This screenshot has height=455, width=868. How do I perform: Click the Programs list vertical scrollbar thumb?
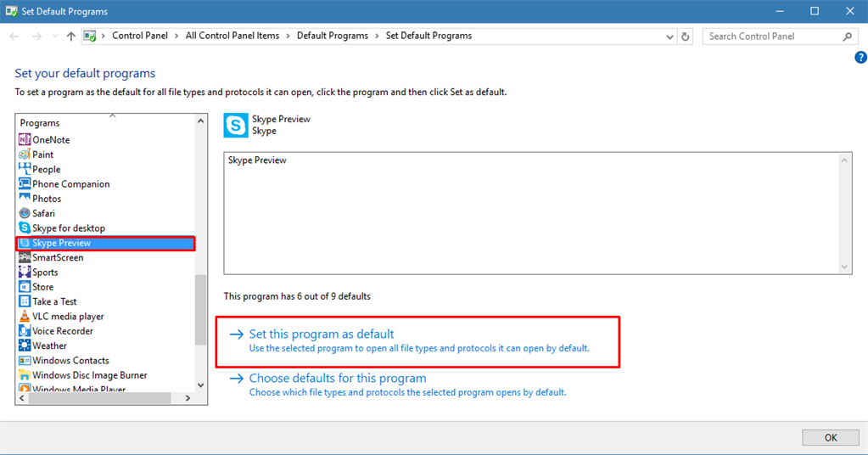200,310
